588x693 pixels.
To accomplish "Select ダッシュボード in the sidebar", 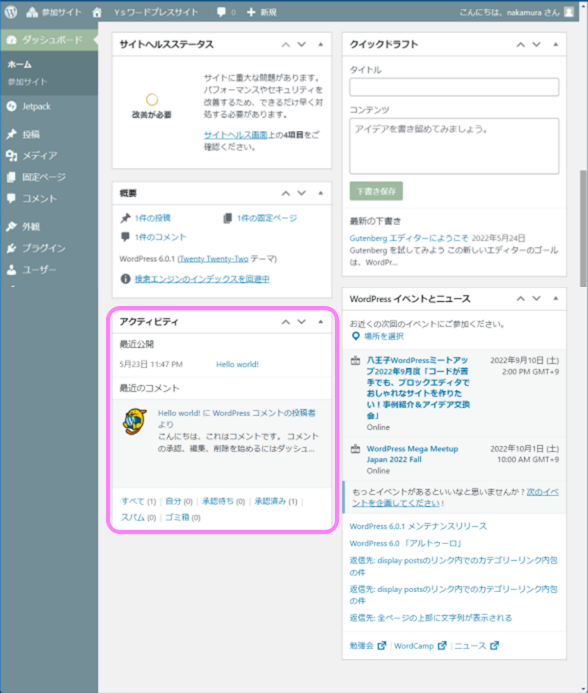I will (x=49, y=40).
